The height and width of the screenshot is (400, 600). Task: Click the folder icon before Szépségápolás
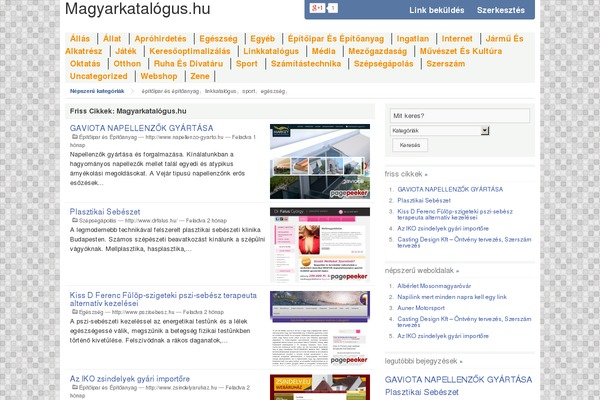pos(75,220)
